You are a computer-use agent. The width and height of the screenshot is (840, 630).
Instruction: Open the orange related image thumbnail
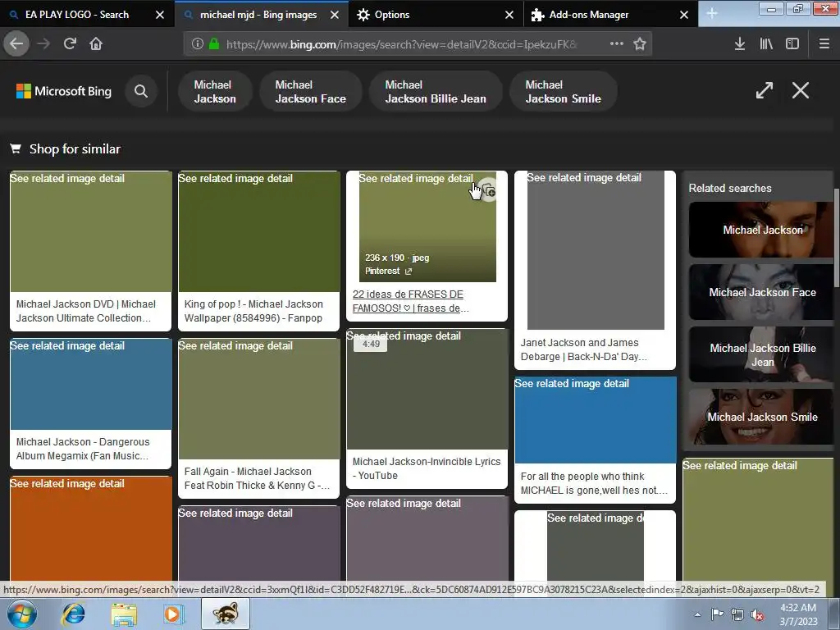91,527
